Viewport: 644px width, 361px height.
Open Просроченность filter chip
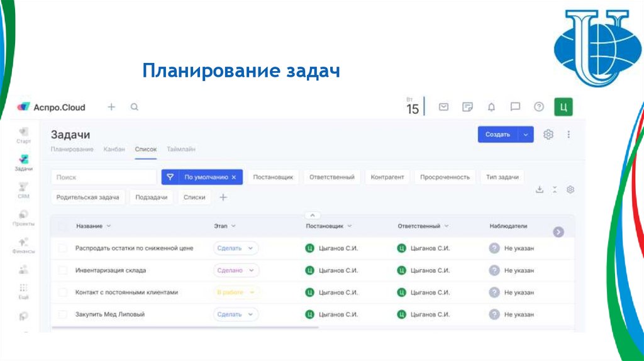445,177
